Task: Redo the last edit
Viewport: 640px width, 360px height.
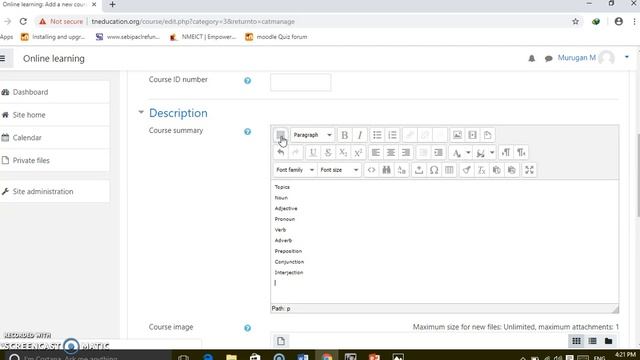Action: (296, 153)
